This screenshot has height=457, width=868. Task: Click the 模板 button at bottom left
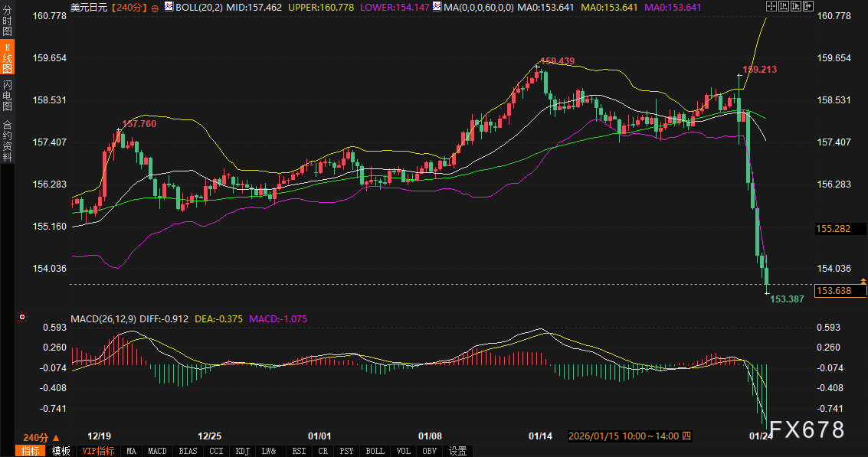[60, 451]
